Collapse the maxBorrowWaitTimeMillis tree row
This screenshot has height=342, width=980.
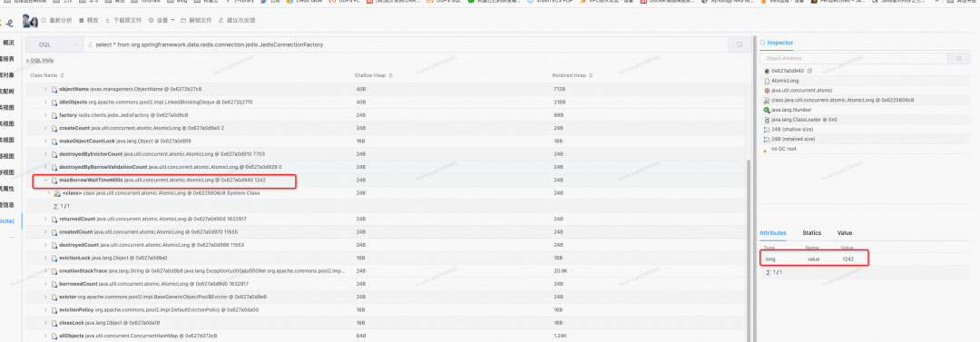45,180
